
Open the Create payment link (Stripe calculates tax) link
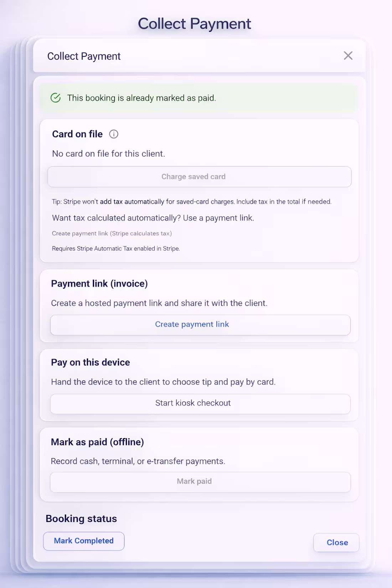[x=112, y=233]
